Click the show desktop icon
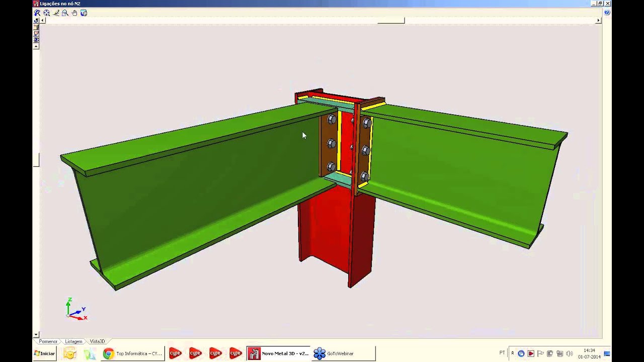Screen dimensions: 644x362 click(x=607, y=353)
